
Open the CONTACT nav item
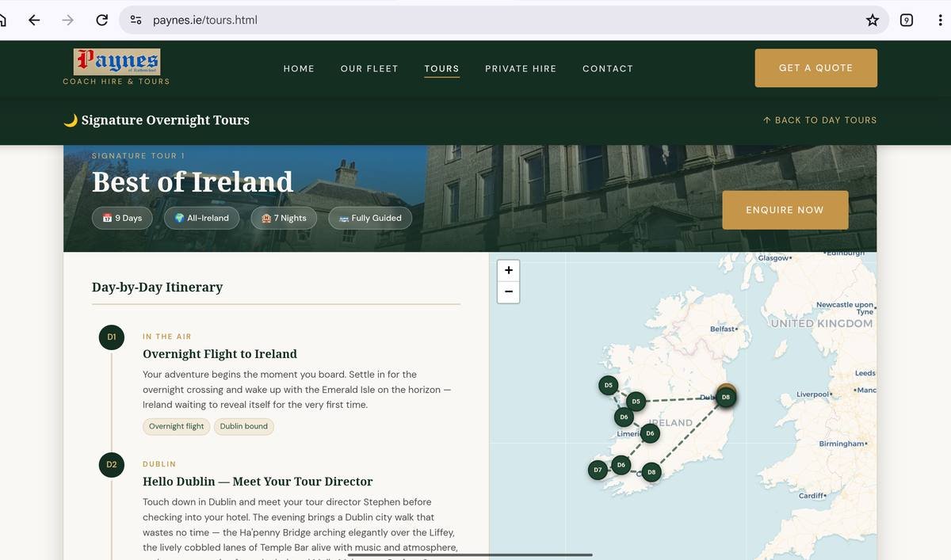pyautogui.click(x=608, y=69)
